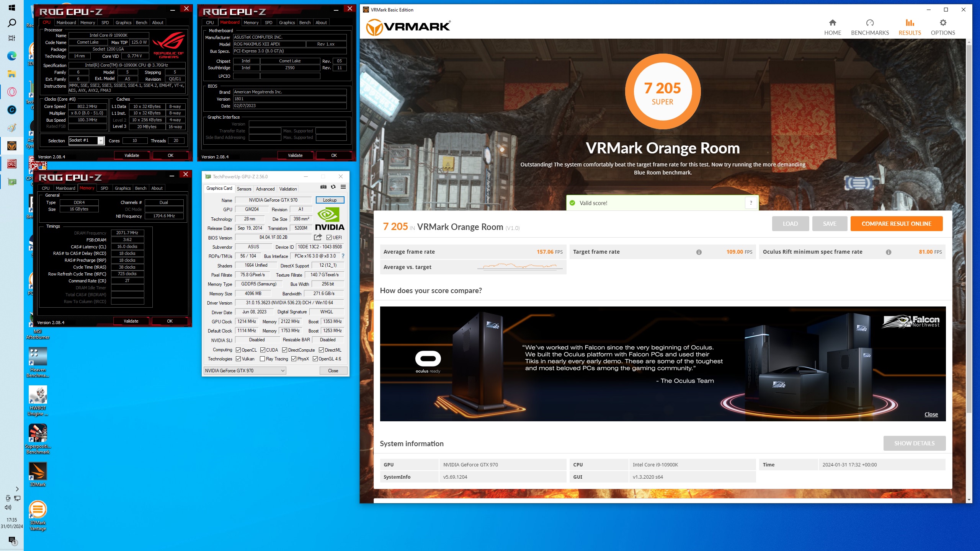Screen dimensions: 980x551
Task: Click OK in top-left CPU-Z window
Action: tap(170, 155)
